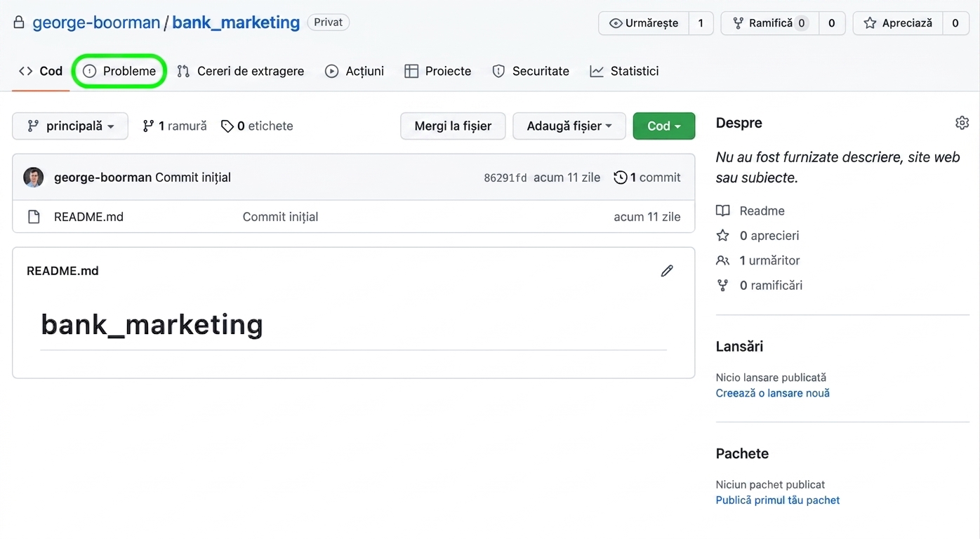Open the Probleme tab

pyautogui.click(x=119, y=71)
